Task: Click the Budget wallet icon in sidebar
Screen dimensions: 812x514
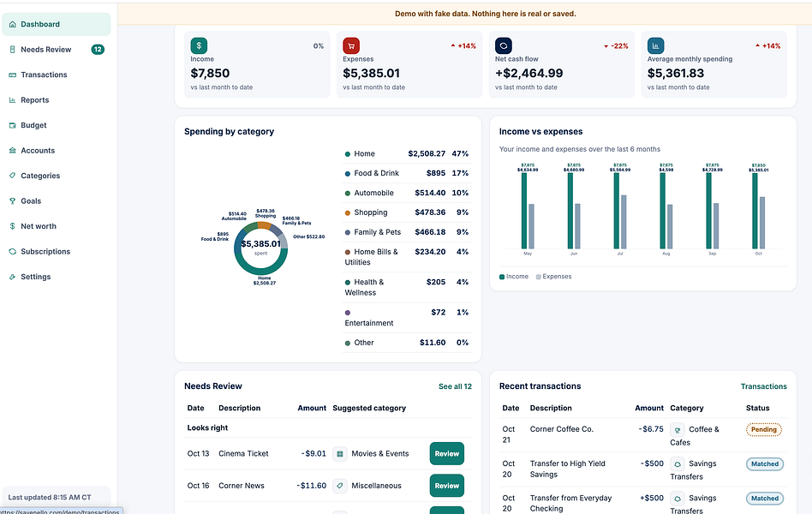Action: (13, 125)
